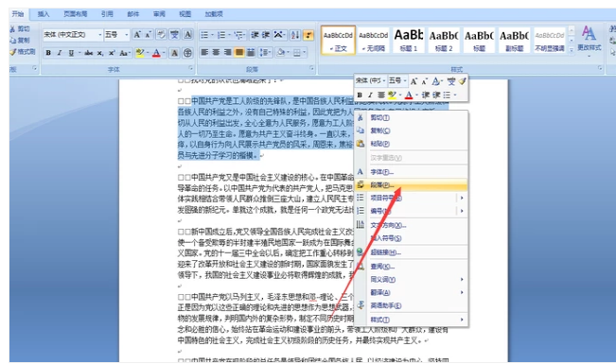The height and width of the screenshot is (364, 616).
Task: Choose 粘贴(P) from the context menu
Action: click(x=411, y=144)
